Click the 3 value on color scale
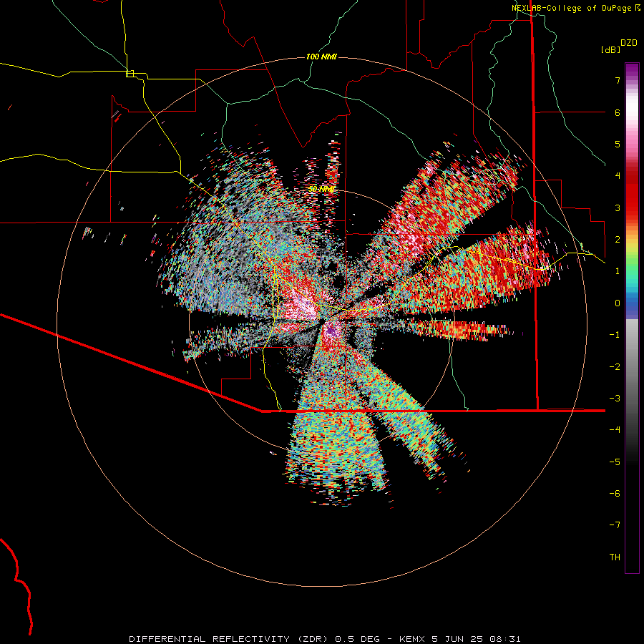 pos(618,208)
